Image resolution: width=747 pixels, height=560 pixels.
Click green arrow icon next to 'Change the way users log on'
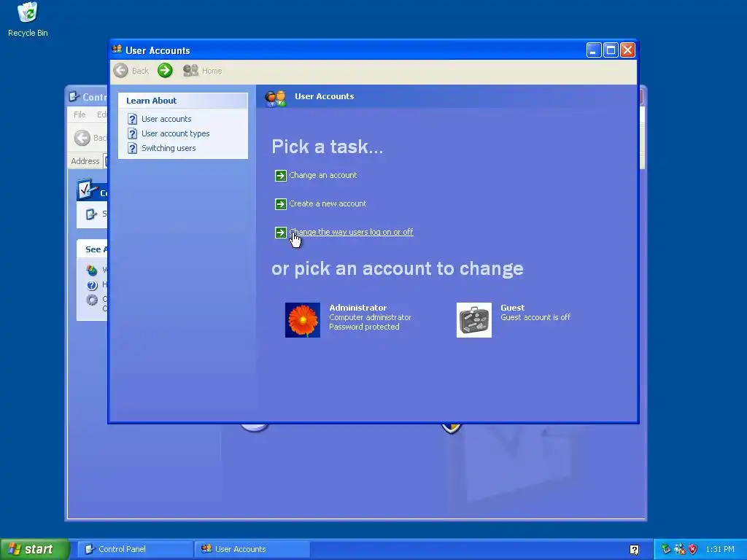(x=281, y=233)
